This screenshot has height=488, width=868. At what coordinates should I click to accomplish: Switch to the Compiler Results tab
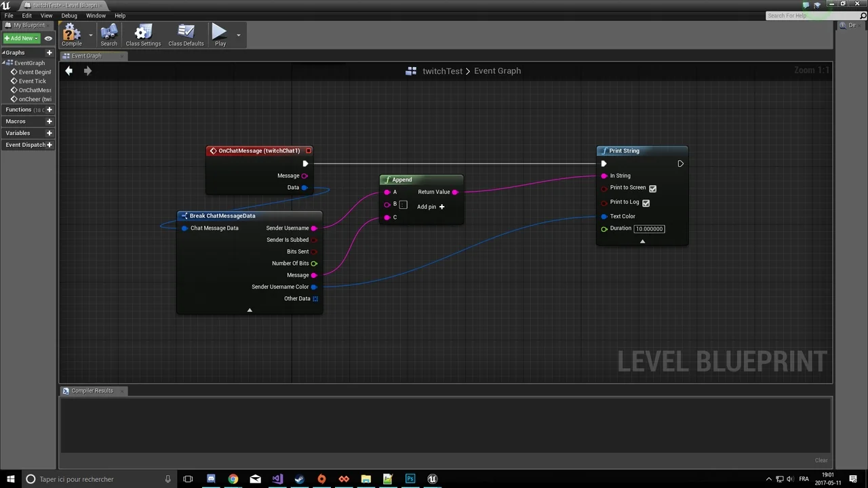pyautogui.click(x=92, y=391)
